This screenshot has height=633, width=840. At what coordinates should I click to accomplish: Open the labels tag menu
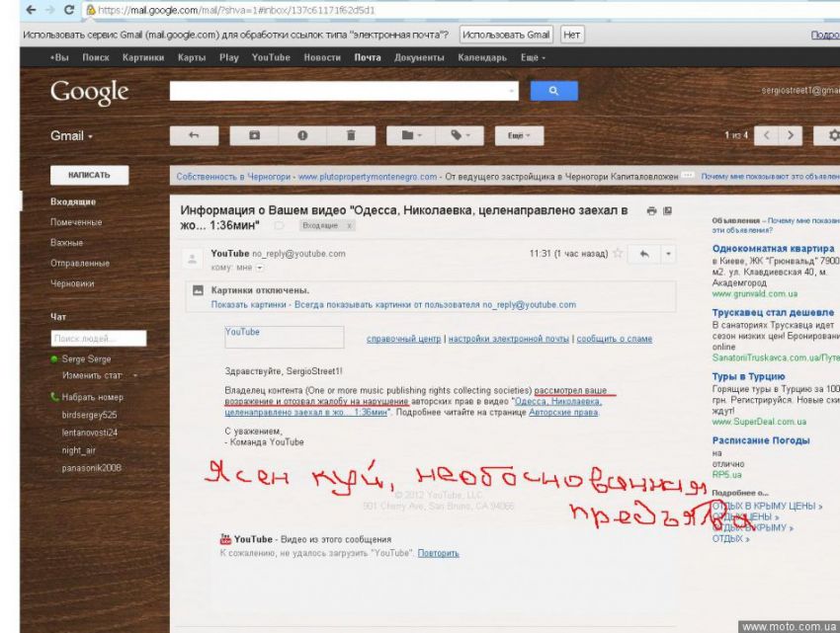pyautogui.click(x=460, y=135)
